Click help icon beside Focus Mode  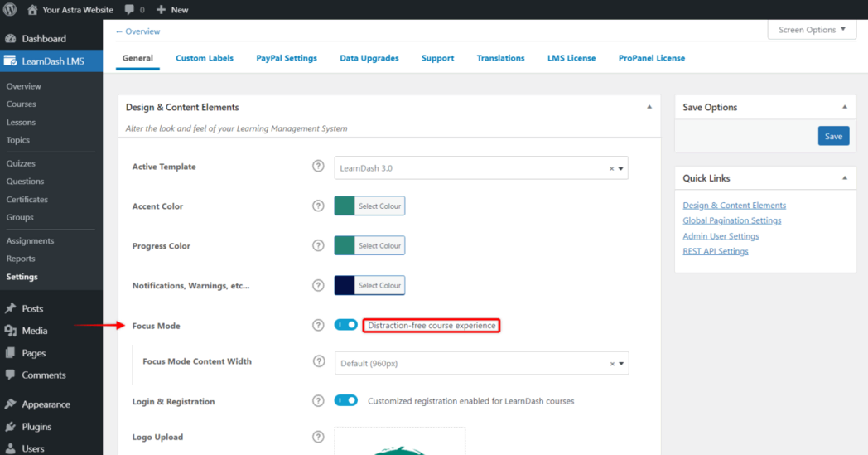(318, 326)
